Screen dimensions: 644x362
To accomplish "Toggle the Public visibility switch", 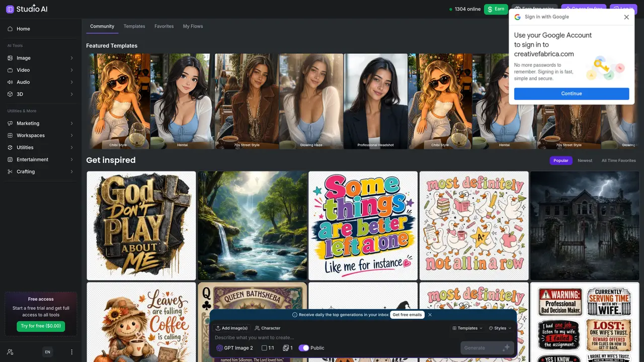I will click(303, 348).
